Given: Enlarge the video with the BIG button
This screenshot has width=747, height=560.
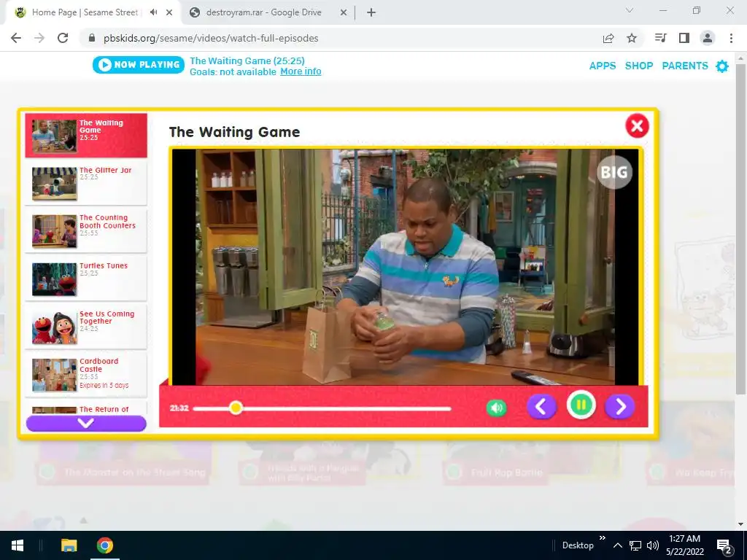Looking at the screenshot, I should click(614, 172).
